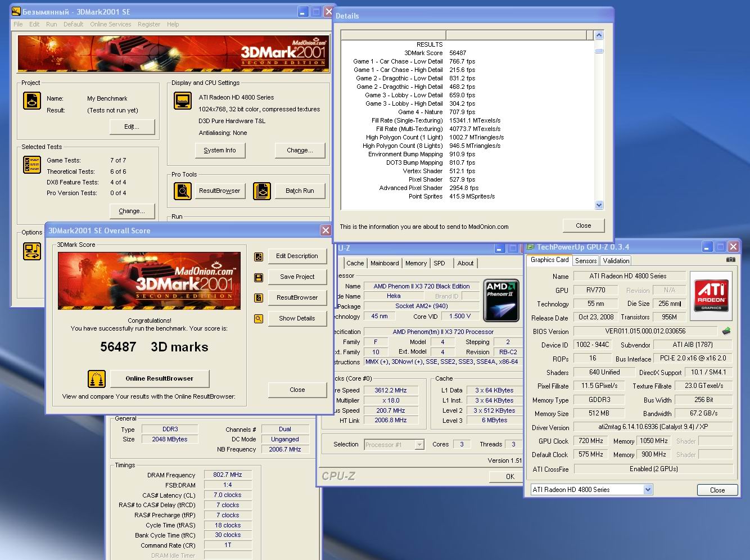Click the ResultBrowser button in score dialog

pos(297,298)
